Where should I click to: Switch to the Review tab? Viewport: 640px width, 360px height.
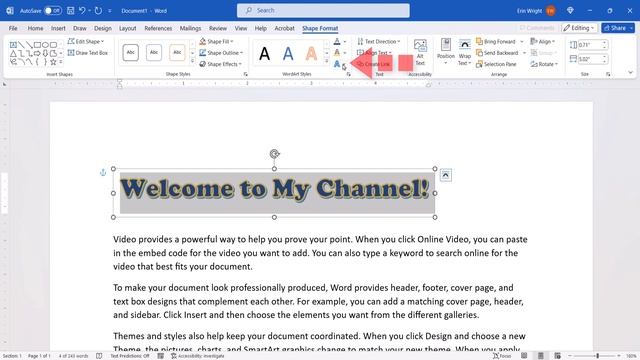218,28
